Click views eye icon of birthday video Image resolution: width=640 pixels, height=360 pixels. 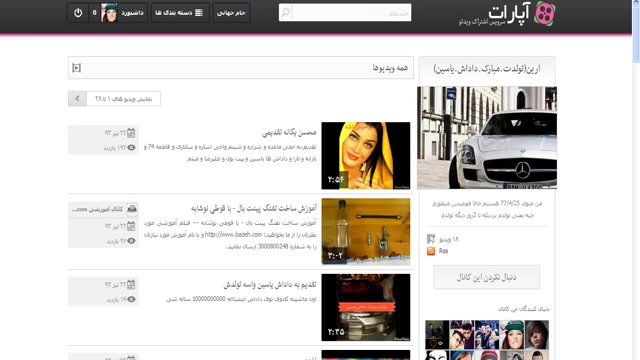pos(131,299)
